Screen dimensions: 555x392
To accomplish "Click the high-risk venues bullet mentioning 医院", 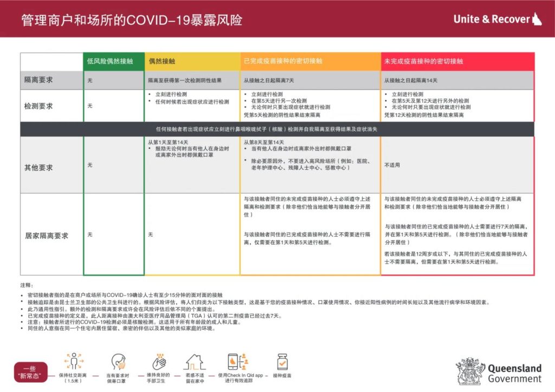I will (x=311, y=165).
